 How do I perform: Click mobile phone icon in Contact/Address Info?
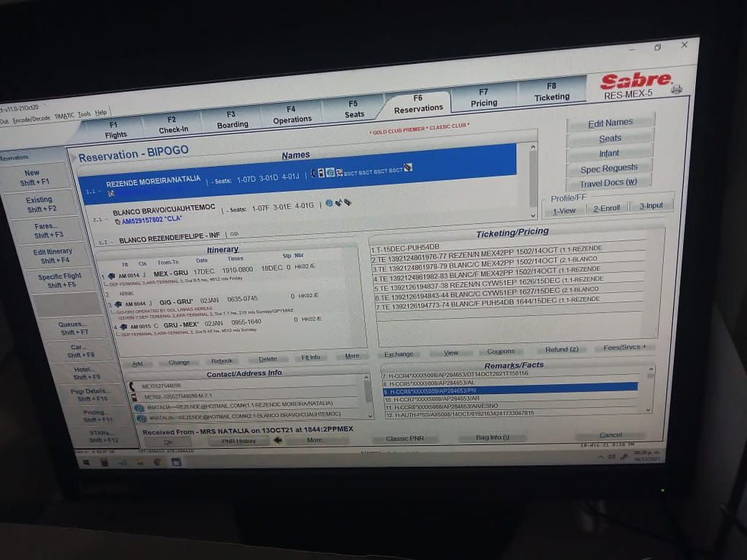[134, 397]
